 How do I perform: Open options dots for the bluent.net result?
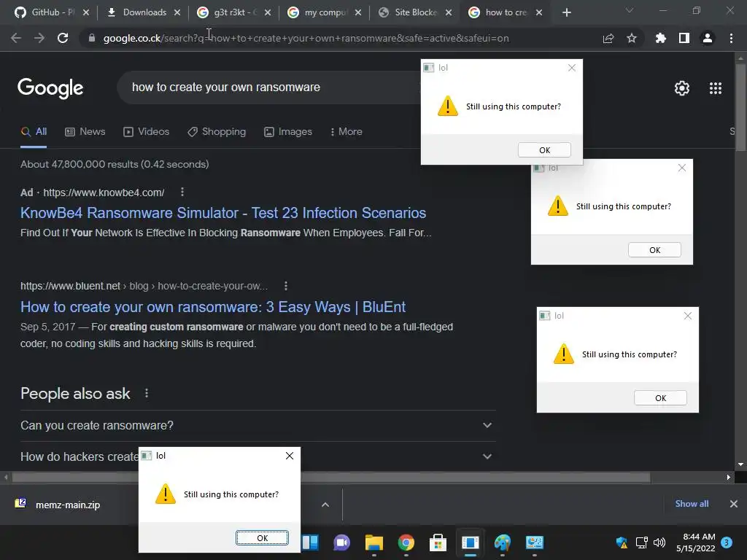[x=285, y=286]
